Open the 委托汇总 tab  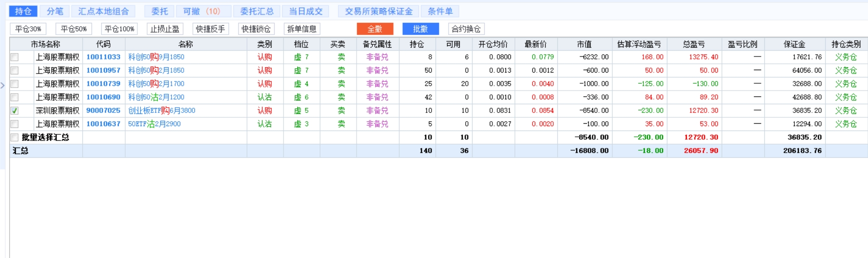click(257, 11)
